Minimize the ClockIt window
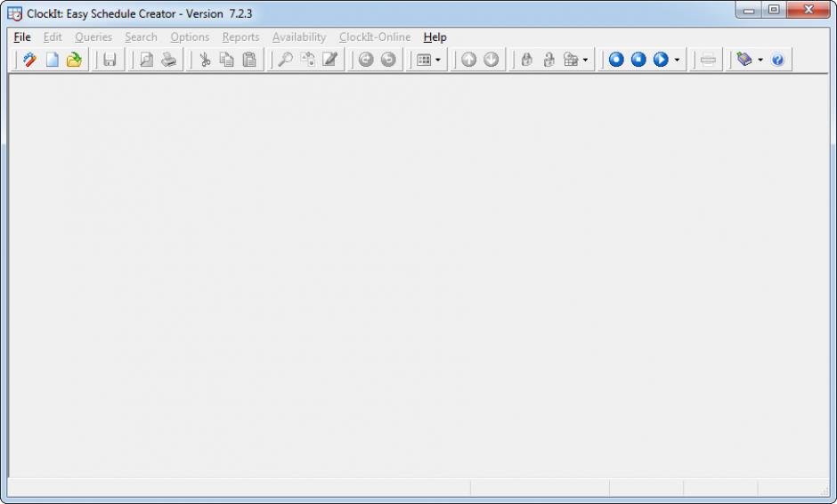Image resolution: width=837 pixels, height=504 pixels. click(x=749, y=10)
